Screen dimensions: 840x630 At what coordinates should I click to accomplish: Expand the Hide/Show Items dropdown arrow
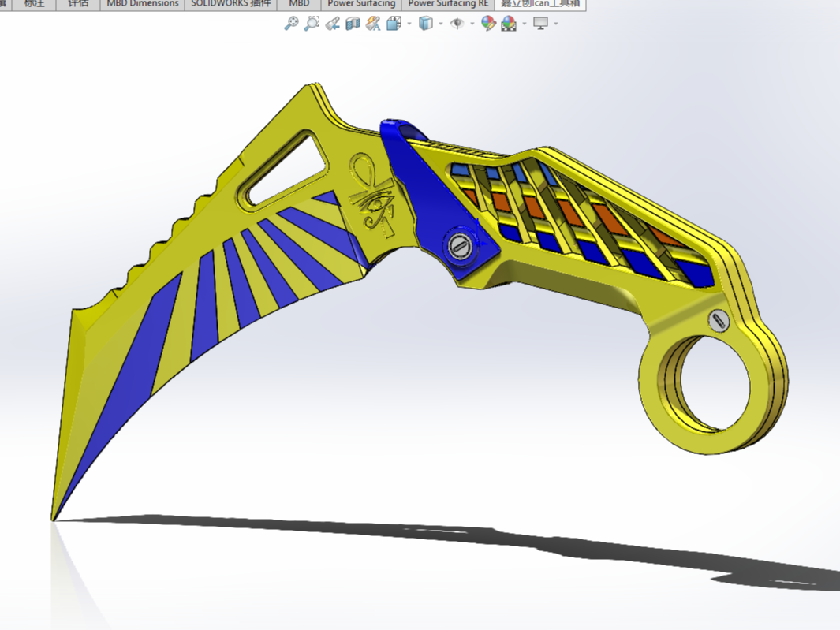pos(472,24)
